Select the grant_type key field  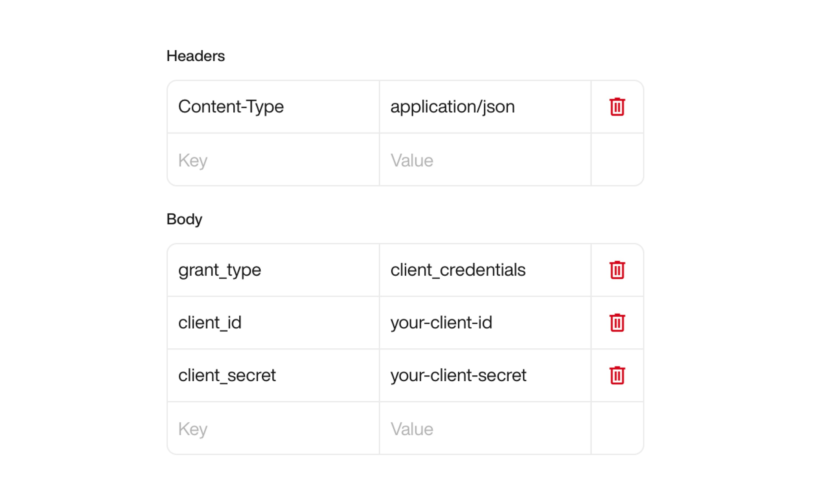[273, 270]
